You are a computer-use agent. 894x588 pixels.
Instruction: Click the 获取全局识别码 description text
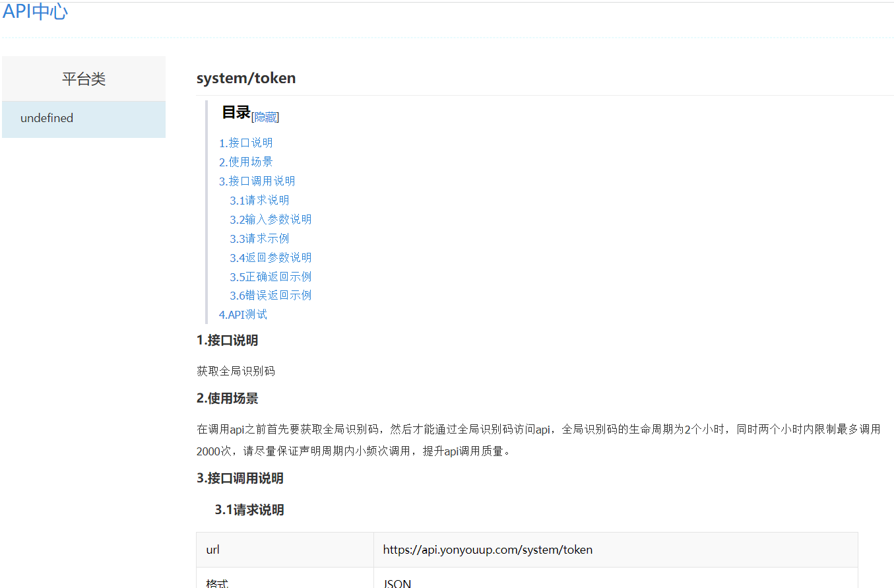pos(236,372)
